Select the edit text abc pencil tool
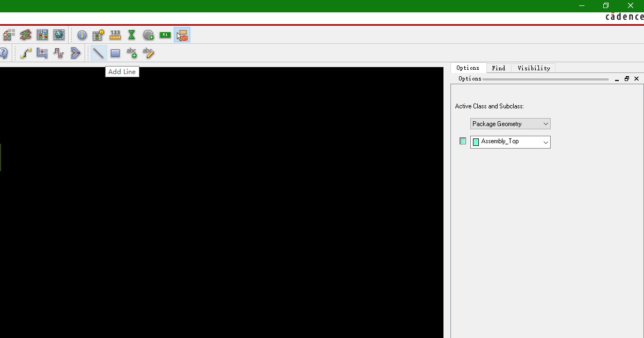Screen dimensions: 644x338 (x=149, y=53)
